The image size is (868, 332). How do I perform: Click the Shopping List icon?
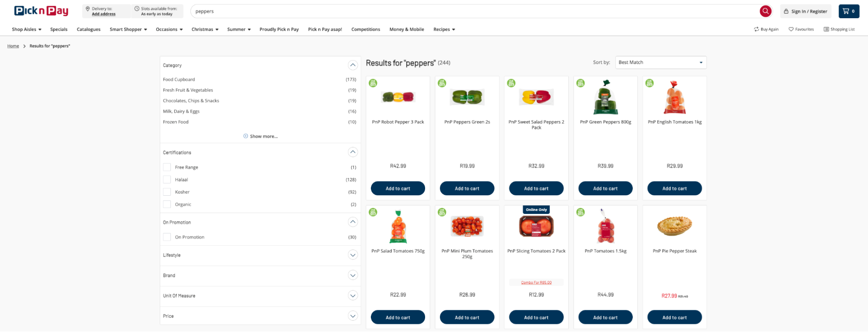[x=826, y=29]
